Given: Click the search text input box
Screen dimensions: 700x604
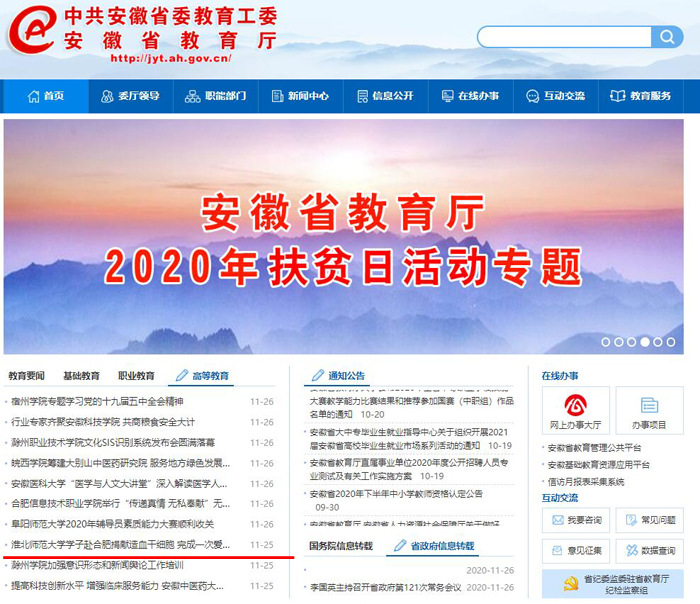Looking at the screenshot, I should 565,37.
